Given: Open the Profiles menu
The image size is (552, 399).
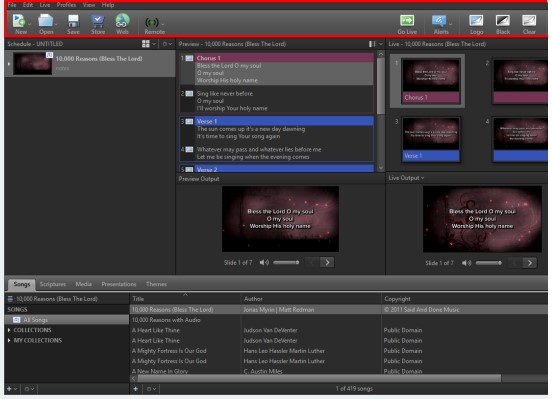Looking at the screenshot, I should coord(66,5).
